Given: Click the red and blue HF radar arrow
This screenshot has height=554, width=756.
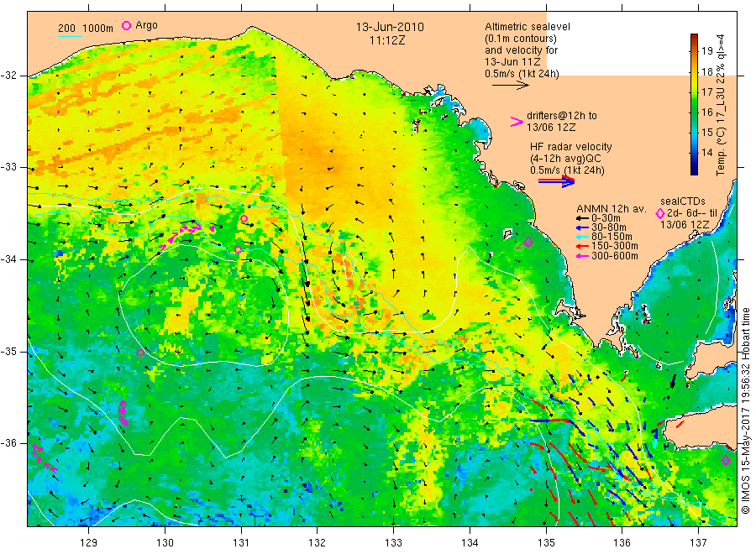Looking at the screenshot, I should (x=556, y=181).
